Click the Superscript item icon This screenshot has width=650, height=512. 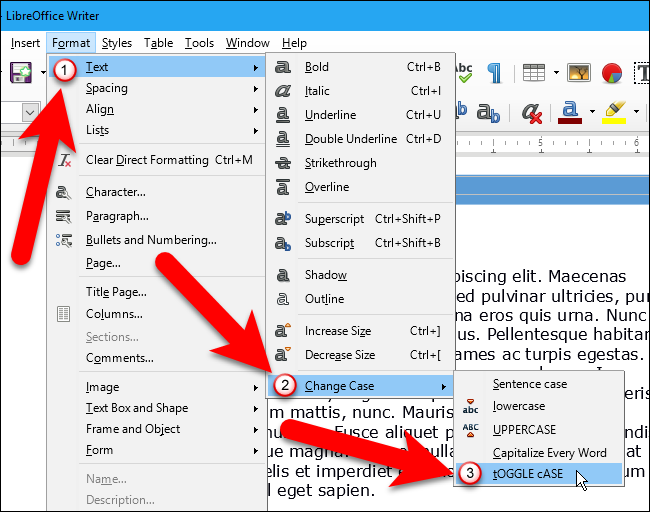click(283, 218)
